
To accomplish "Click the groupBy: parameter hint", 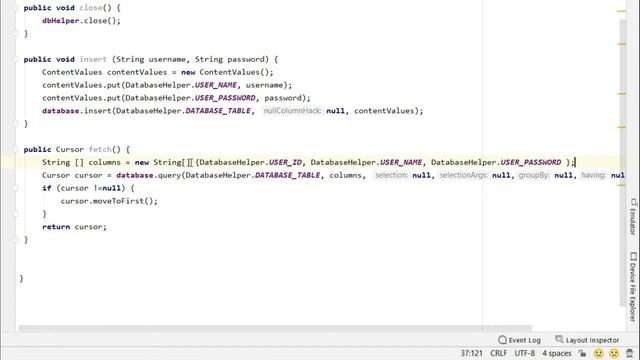I will click(533, 175).
